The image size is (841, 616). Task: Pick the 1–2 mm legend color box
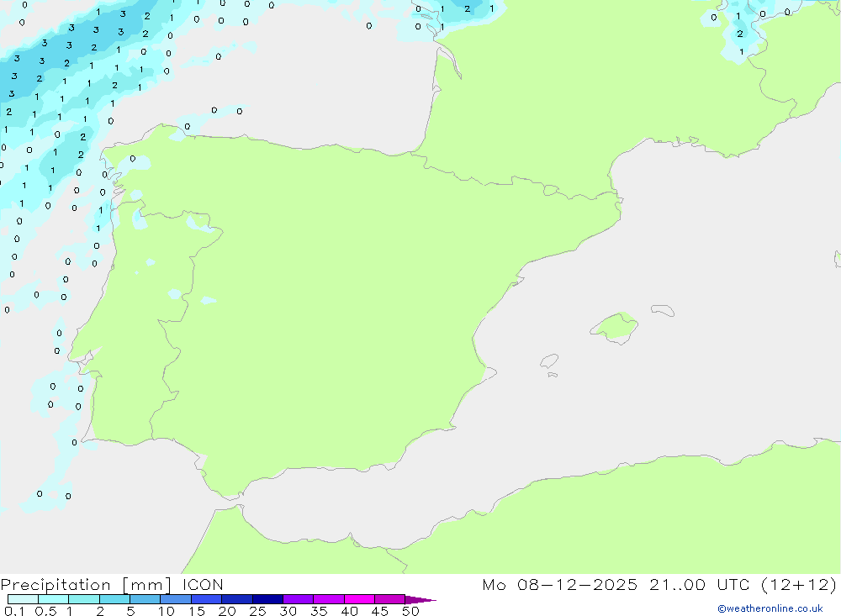[84, 599]
